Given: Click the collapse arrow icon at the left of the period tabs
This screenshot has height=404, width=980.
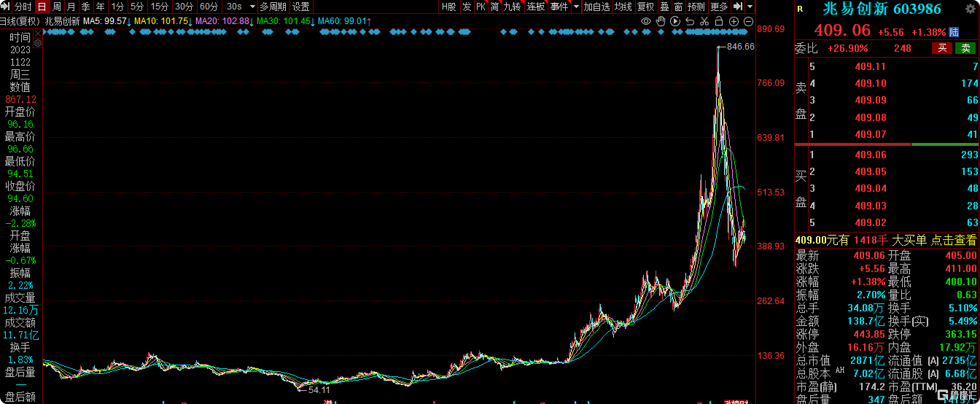Looking at the screenshot, I should [5, 7].
